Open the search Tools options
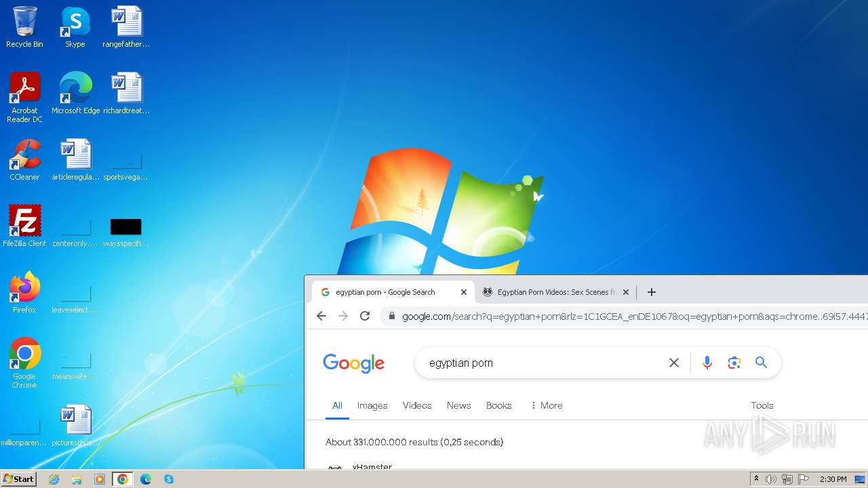The image size is (868, 488). (762, 405)
